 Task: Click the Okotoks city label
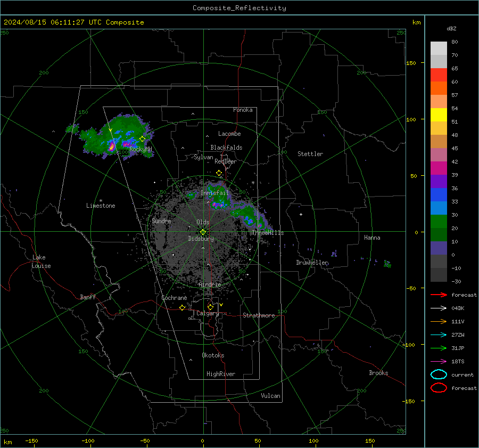213,355
